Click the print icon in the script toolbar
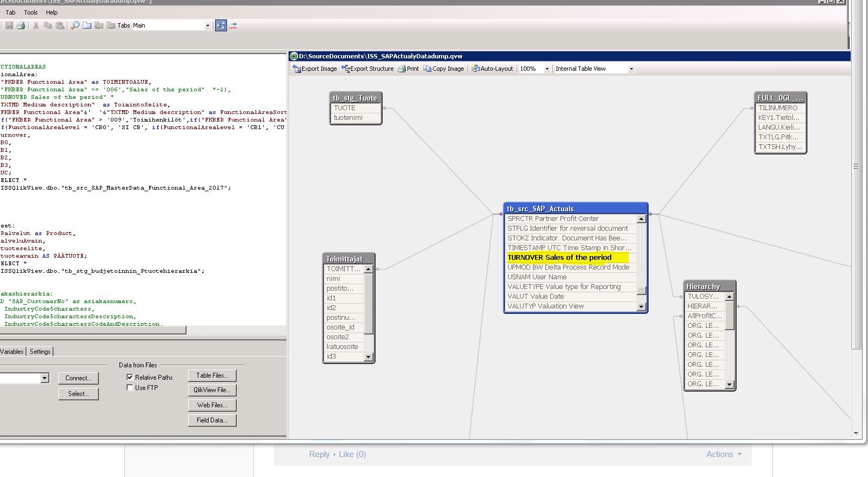The height and width of the screenshot is (477, 868). (x=21, y=25)
